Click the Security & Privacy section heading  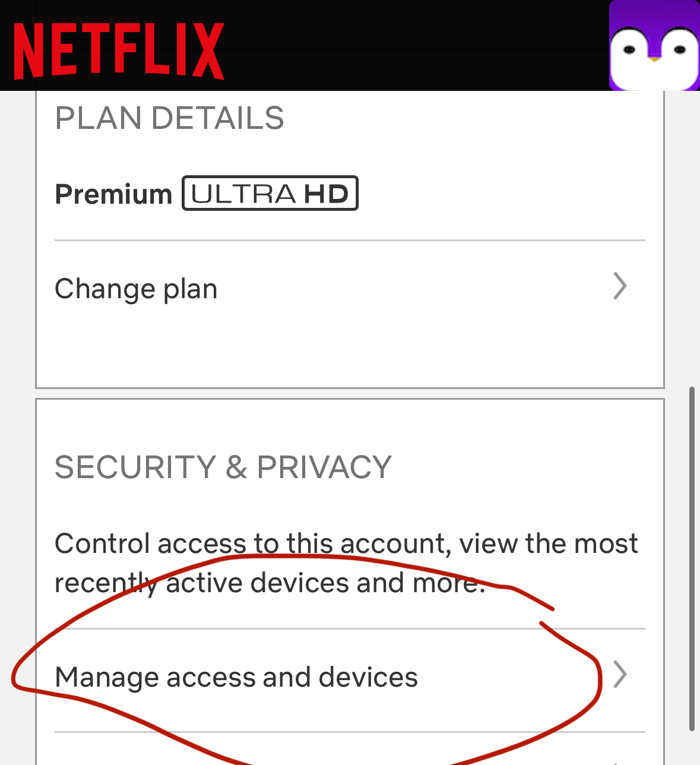pyautogui.click(x=223, y=467)
